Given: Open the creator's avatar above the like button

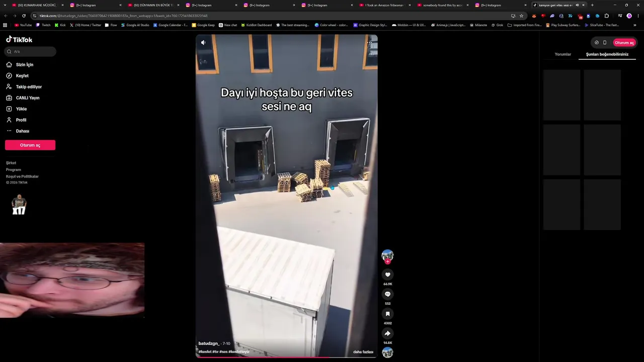Looking at the screenshot, I should tap(387, 256).
